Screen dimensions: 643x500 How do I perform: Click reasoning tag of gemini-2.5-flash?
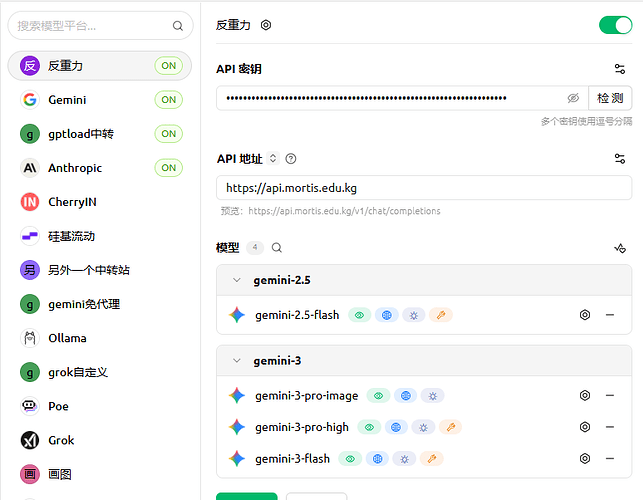tap(414, 315)
